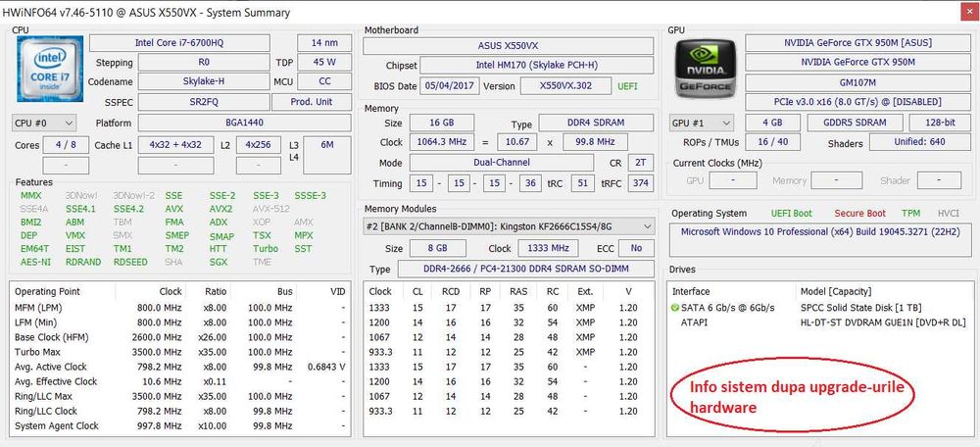Click the Base Clock (HFM) row

(180, 337)
